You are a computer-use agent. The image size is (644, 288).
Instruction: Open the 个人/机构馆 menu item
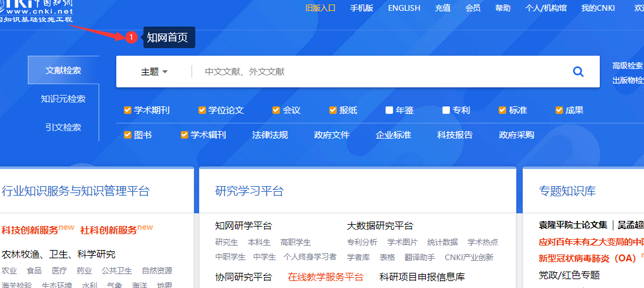point(546,8)
